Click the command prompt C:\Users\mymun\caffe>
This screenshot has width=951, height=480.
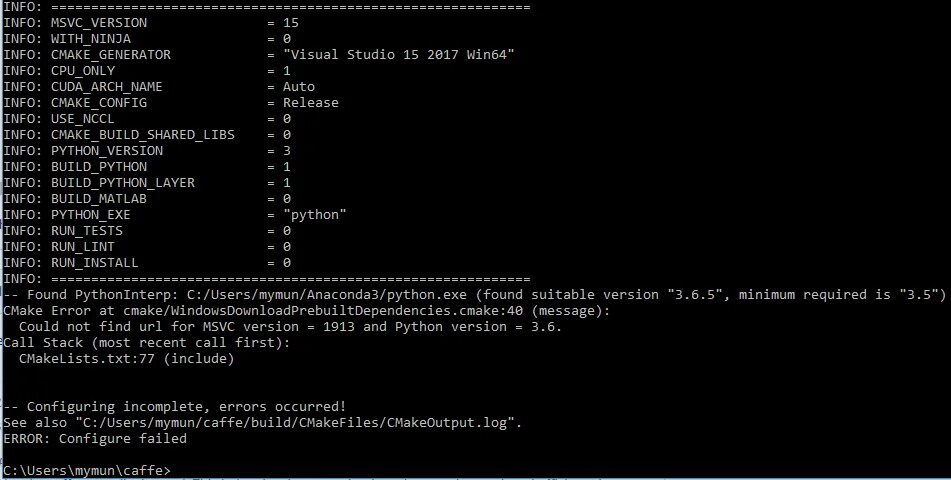click(x=87, y=470)
